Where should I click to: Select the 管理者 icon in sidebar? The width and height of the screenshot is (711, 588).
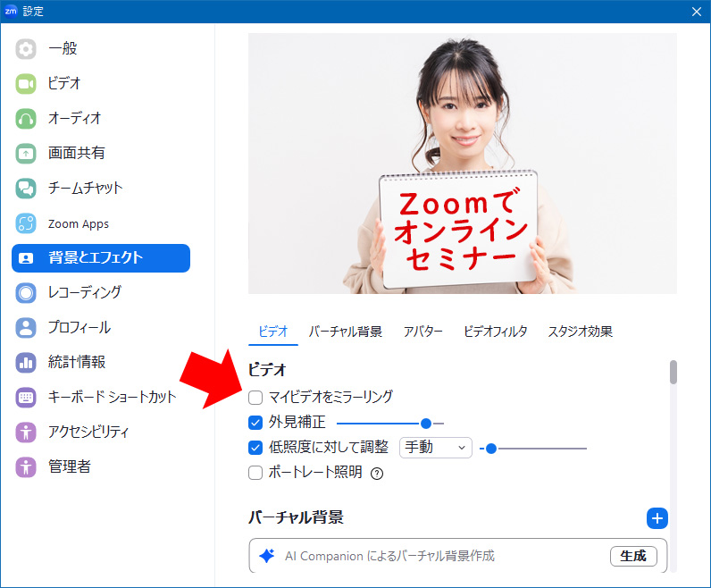point(26,466)
